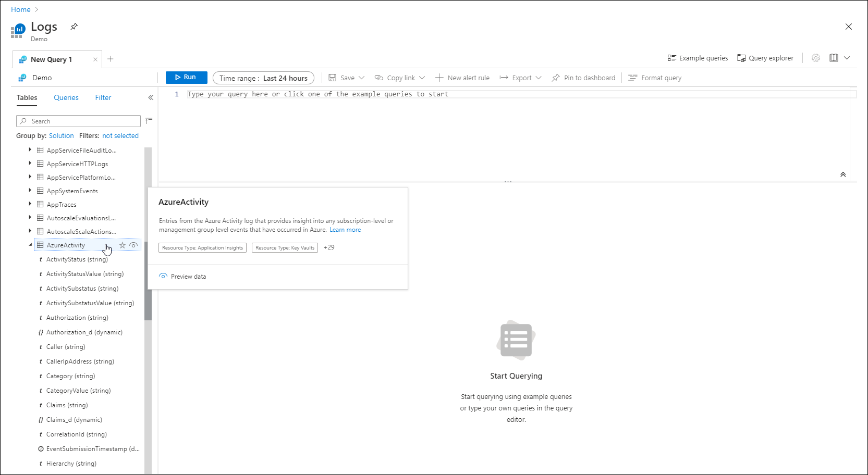Open Query explorer
Screen dimensions: 868x475
pos(765,58)
